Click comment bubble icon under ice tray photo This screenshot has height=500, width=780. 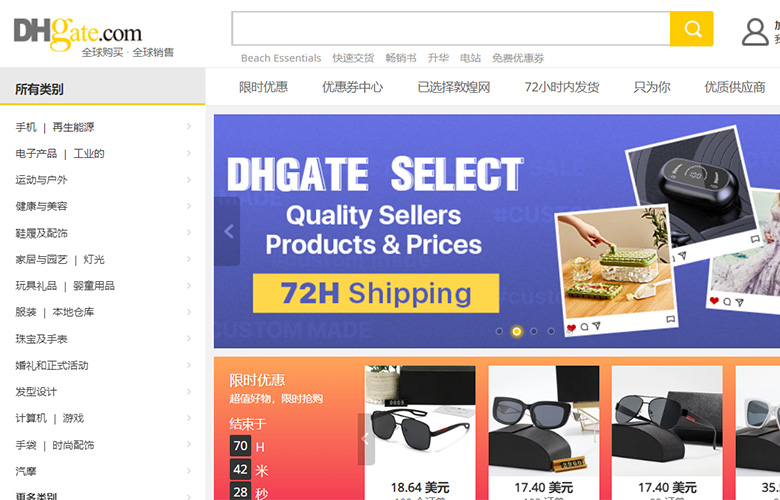(x=585, y=327)
